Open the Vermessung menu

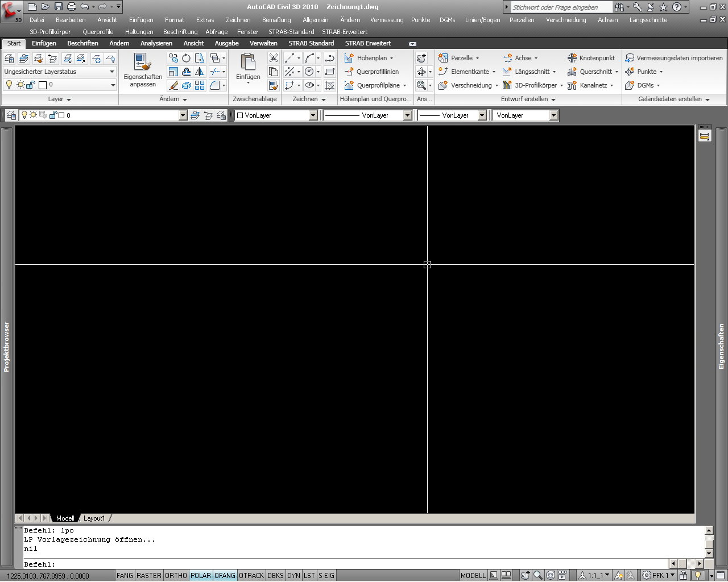(x=387, y=20)
